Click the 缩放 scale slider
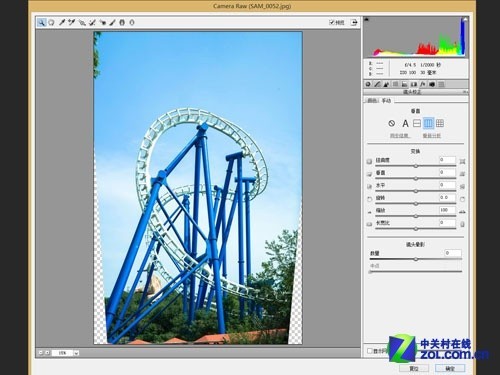Screen dimensions: 500x375 [x=416, y=216]
